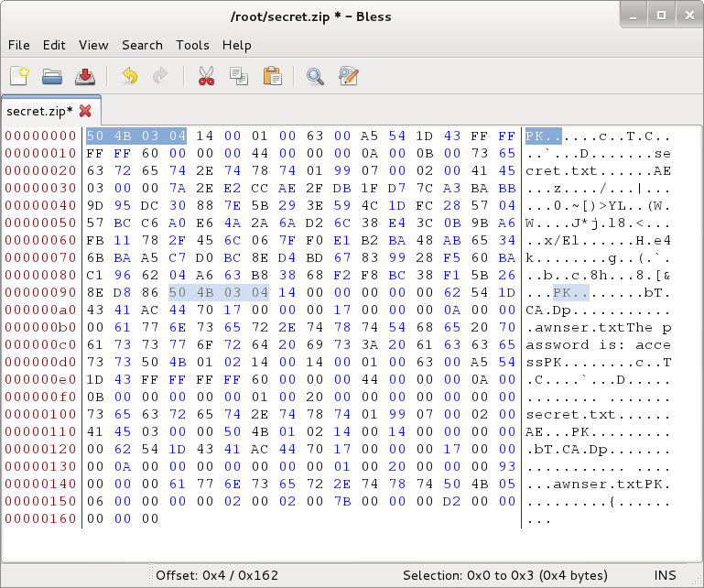Screen dimensions: 704x588
Task: Click ASCII text 'assword is: acce'
Action: pyautogui.click(x=598, y=344)
